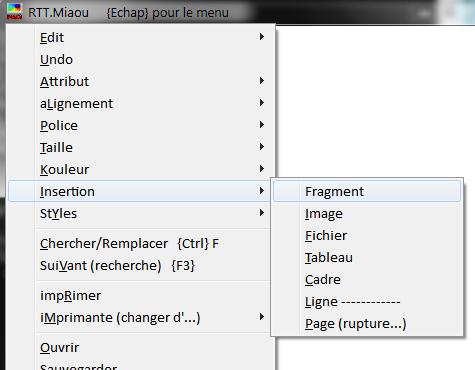Viewport: 475px width, 370px height.
Task: Open the Edit submenu
Action: 139,37
